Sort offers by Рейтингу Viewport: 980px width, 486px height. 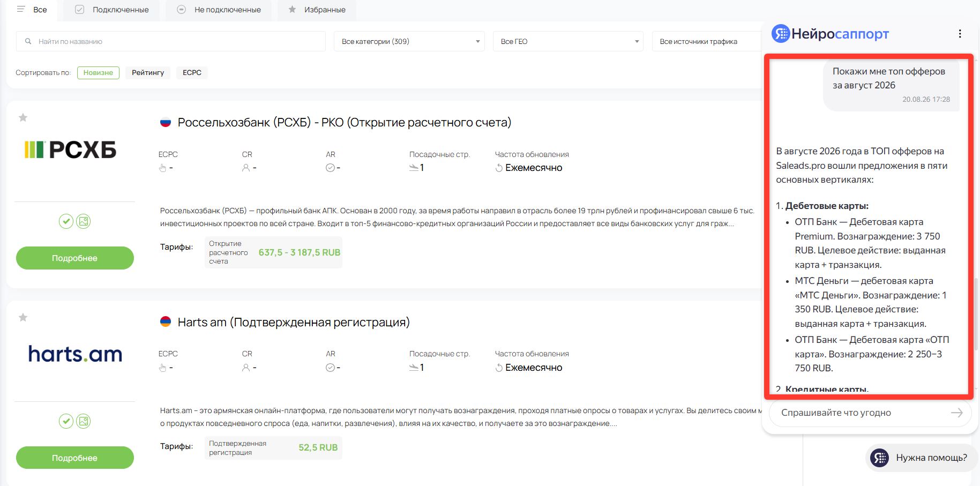pyautogui.click(x=148, y=72)
